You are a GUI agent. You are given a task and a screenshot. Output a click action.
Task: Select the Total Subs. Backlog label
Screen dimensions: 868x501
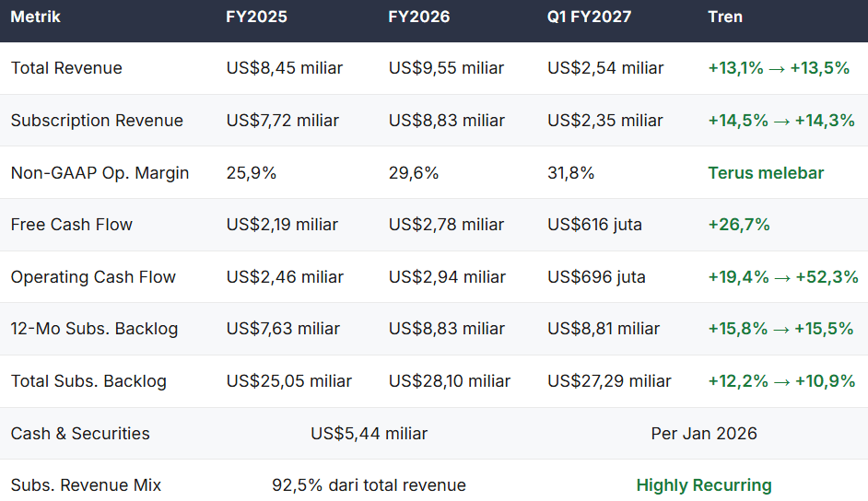coord(88,381)
